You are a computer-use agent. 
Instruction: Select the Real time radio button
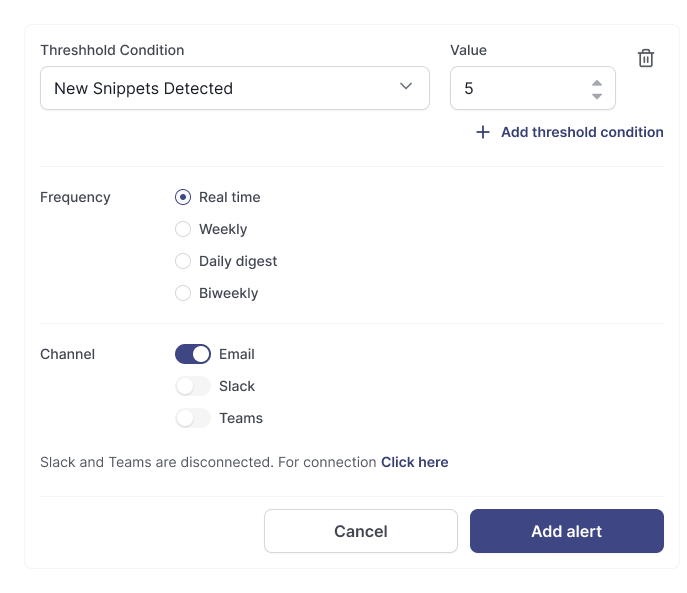(183, 197)
